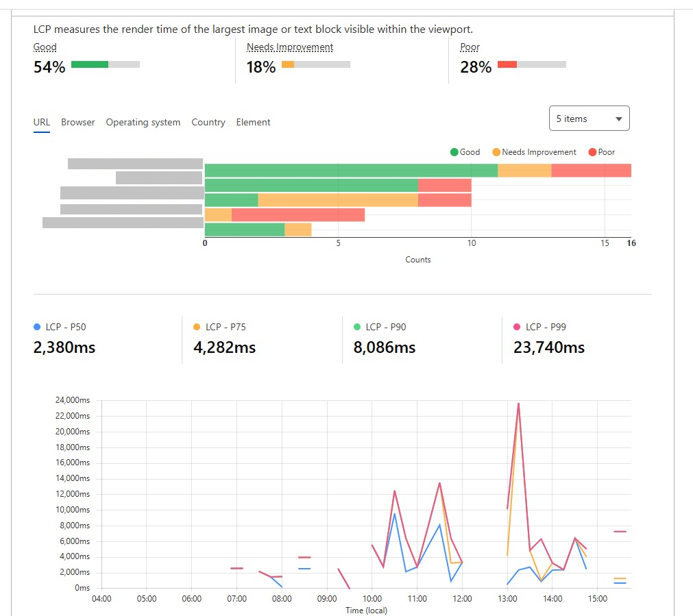Switch to the Browser tab

(x=77, y=122)
